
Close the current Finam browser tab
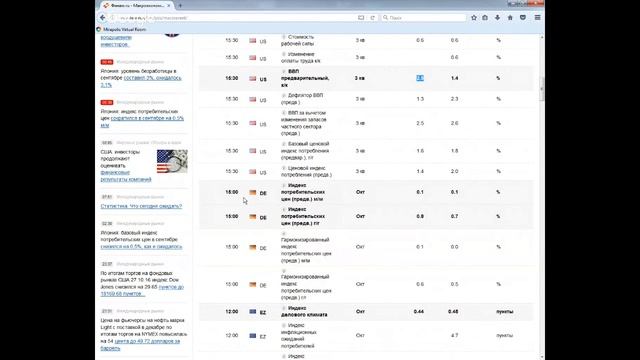[169, 6]
